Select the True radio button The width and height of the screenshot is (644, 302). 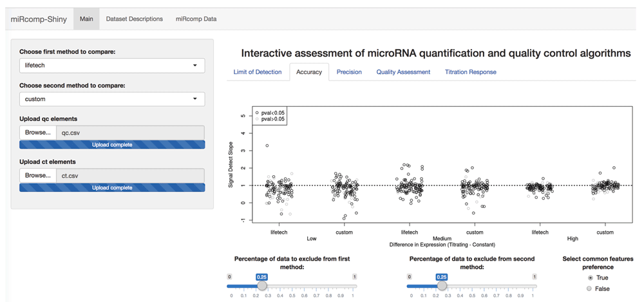pos(589,278)
